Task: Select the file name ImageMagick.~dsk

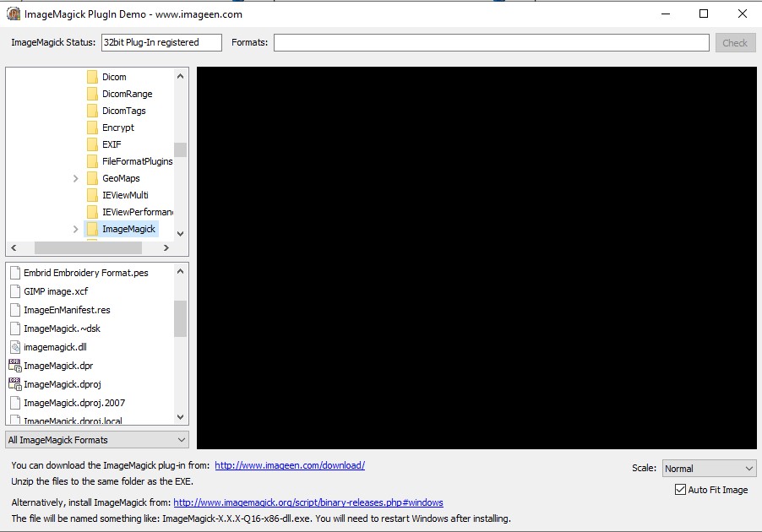Action: click(63, 328)
